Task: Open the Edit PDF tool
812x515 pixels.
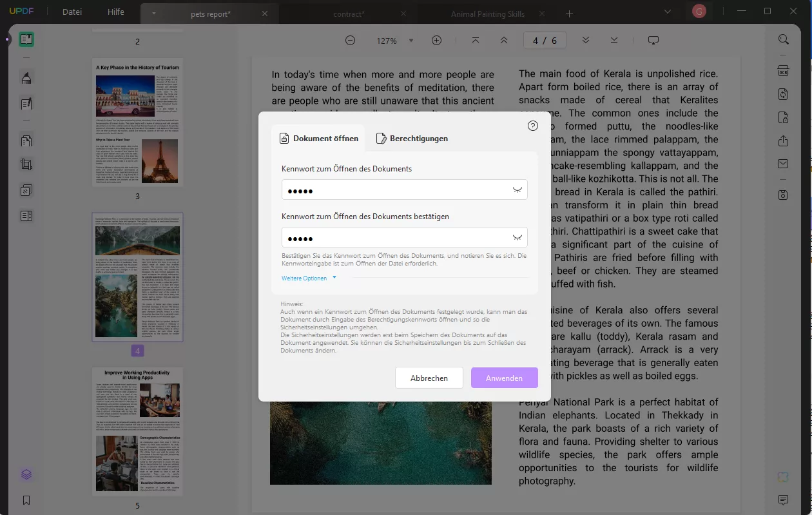Action: click(x=26, y=103)
